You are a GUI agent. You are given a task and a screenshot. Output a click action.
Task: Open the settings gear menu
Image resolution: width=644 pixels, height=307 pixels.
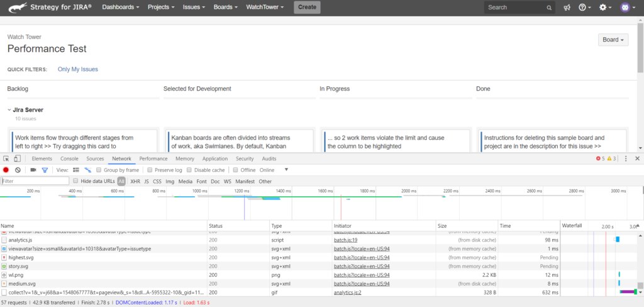pos(605,8)
